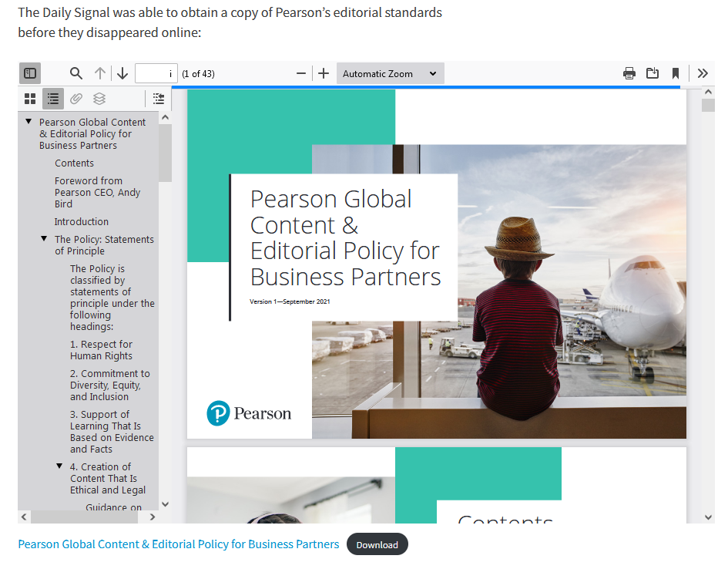Open Foreword from Pearson CEO entry

coord(98,192)
